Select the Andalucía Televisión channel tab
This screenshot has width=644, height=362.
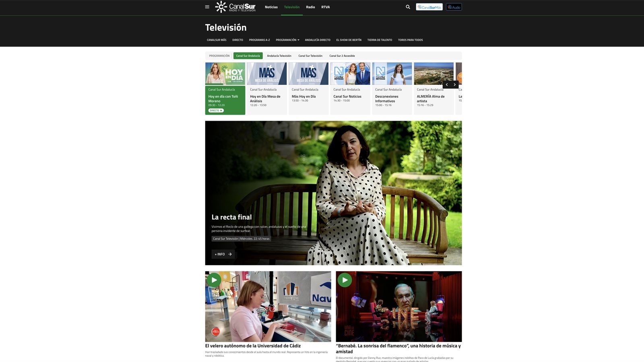(x=279, y=56)
